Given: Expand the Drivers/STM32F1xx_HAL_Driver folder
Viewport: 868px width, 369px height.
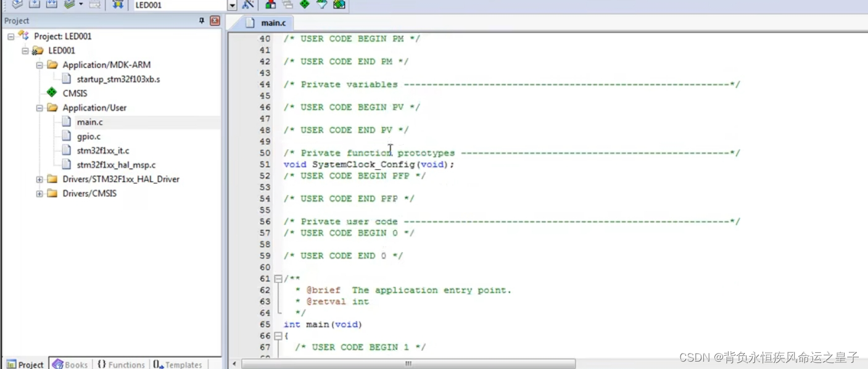Looking at the screenshot, I should (x=39, y=179).
